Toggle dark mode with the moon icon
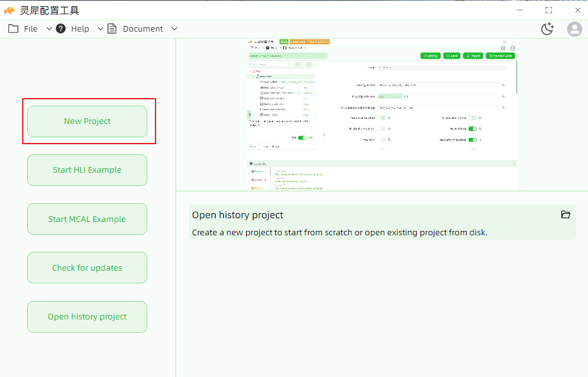 click(548, 28)
